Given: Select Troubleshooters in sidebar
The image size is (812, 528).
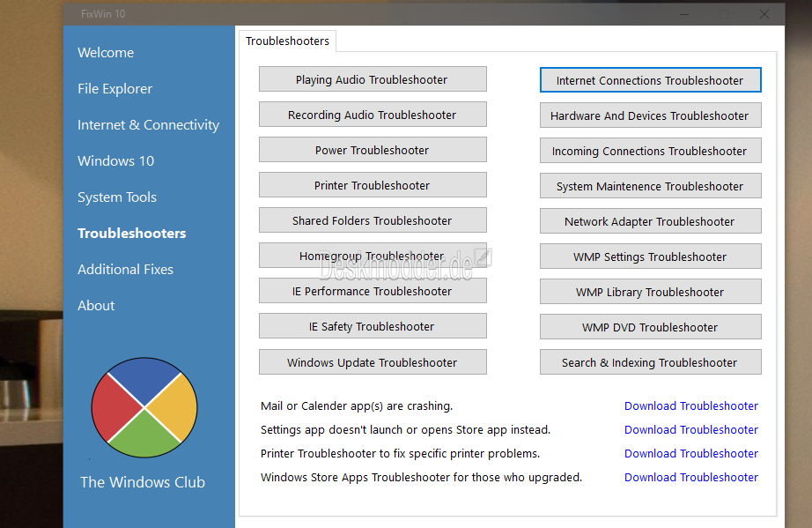Looking at the screenshot, I should tap(132, 234).
